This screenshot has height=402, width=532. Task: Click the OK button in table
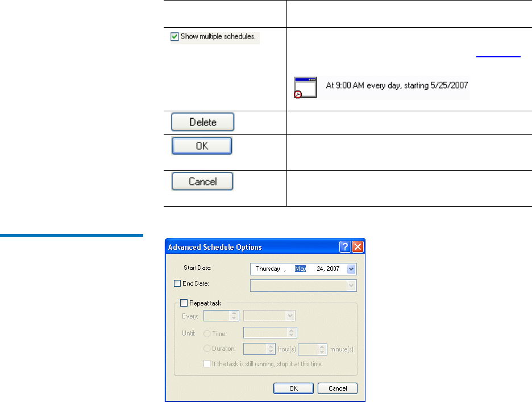202,146
